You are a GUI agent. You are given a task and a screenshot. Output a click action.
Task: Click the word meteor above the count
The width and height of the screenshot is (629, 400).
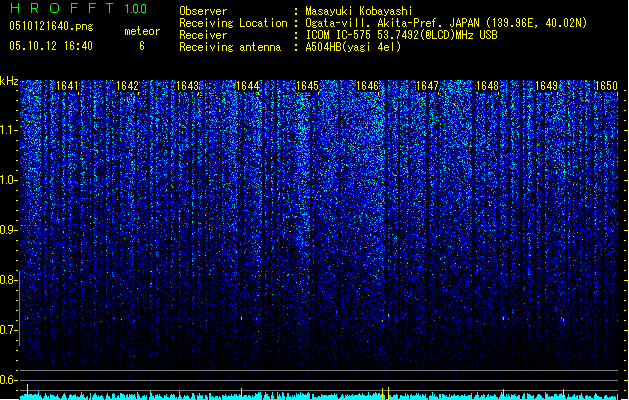point(142,31)
